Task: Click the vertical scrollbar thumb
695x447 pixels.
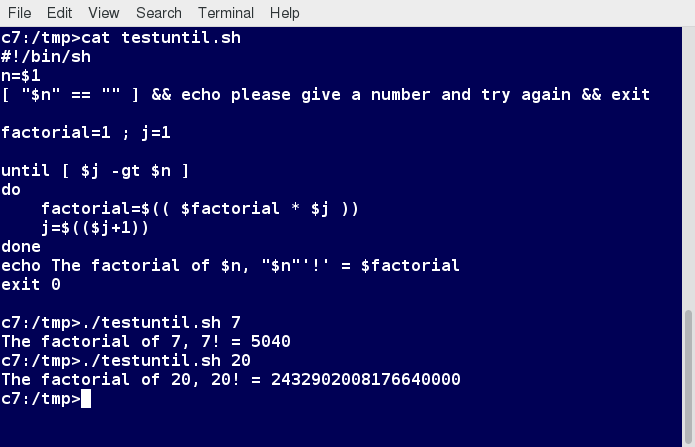Action: click(688, 377)
